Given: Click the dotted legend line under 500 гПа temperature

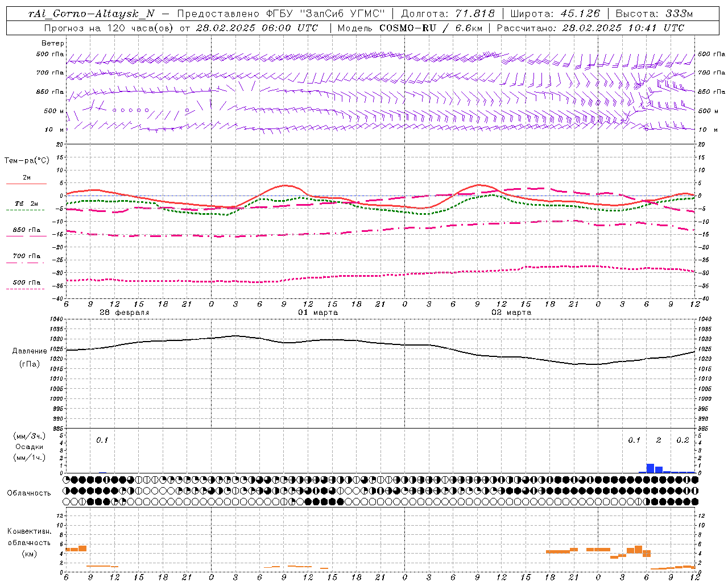Looking at the screenshot, I should [26, 289].
